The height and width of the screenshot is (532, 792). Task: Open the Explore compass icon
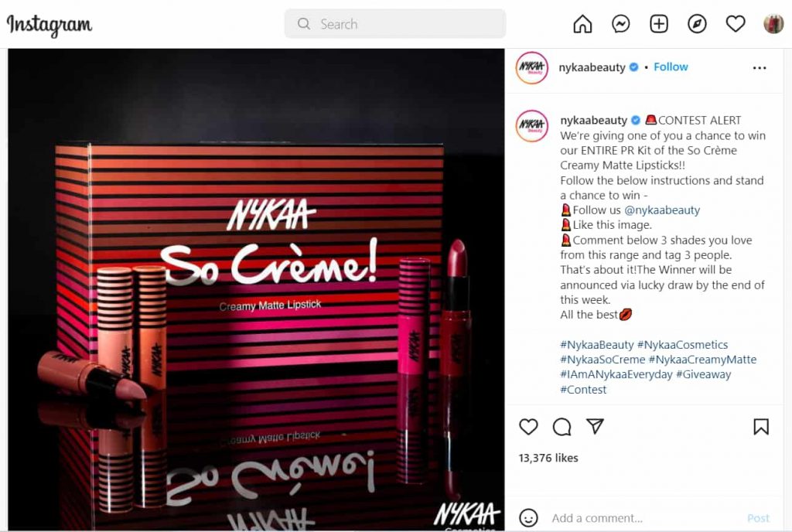pos(697,24)
